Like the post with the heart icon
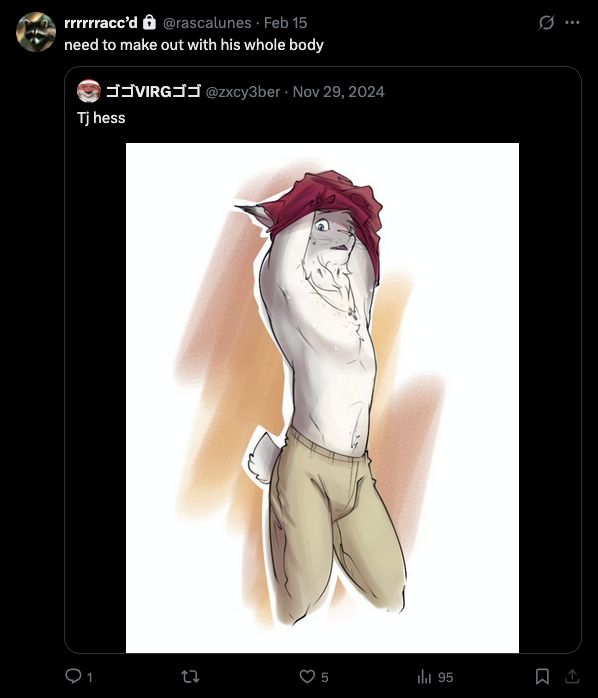 tap(307, 677)
